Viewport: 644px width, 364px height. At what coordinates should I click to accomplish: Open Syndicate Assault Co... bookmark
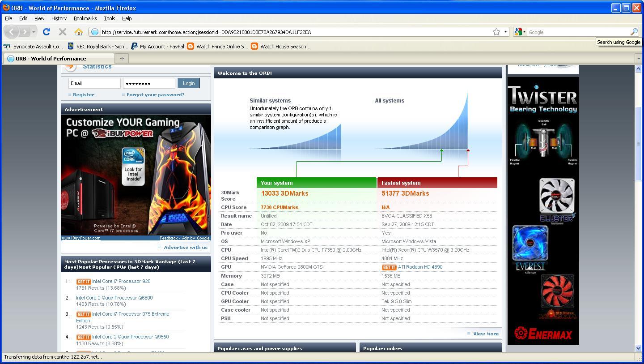[x=33, y=46]
